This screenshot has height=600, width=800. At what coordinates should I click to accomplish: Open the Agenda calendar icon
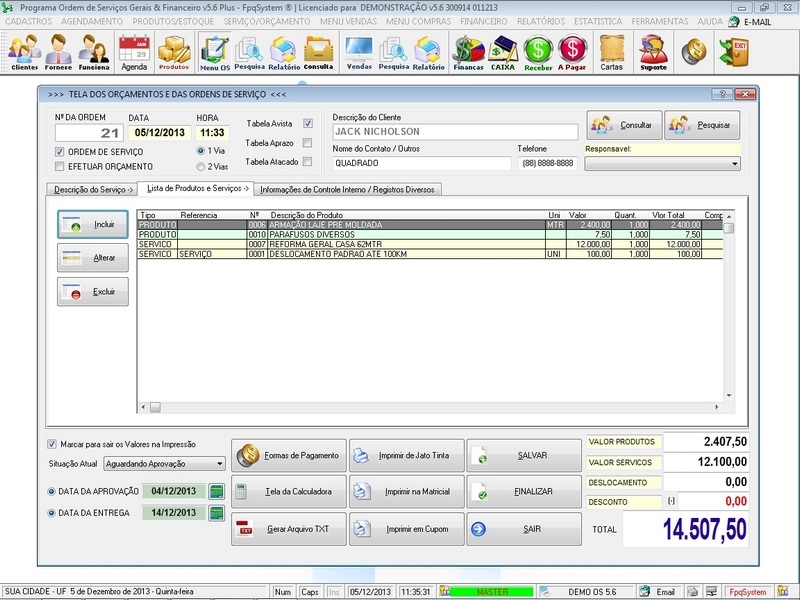133,52
